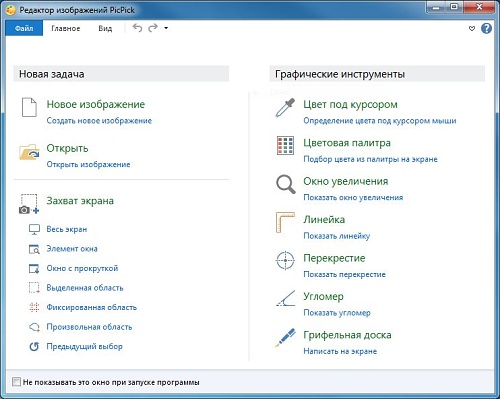Click 'Грифельная доска' heading

tap(347, 335)
